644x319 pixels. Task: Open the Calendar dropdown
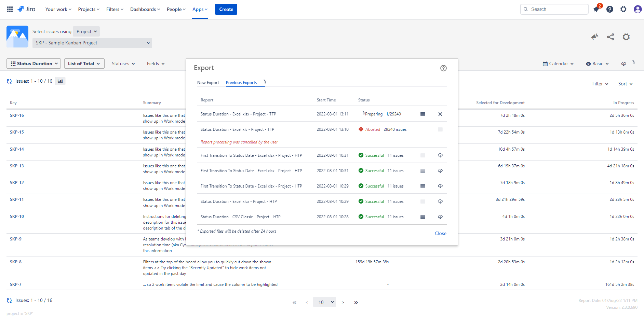point(558,64)
